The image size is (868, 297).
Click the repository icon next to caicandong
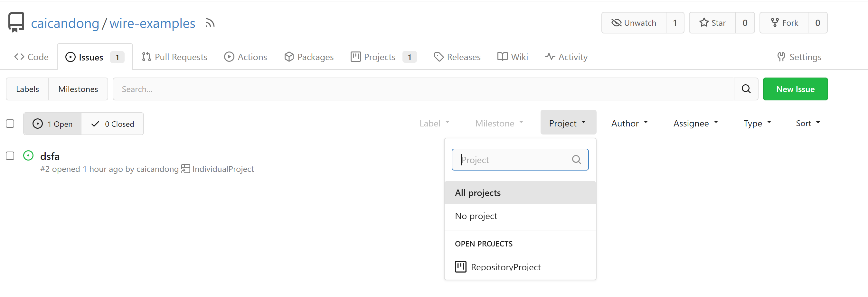coord(16,23)
